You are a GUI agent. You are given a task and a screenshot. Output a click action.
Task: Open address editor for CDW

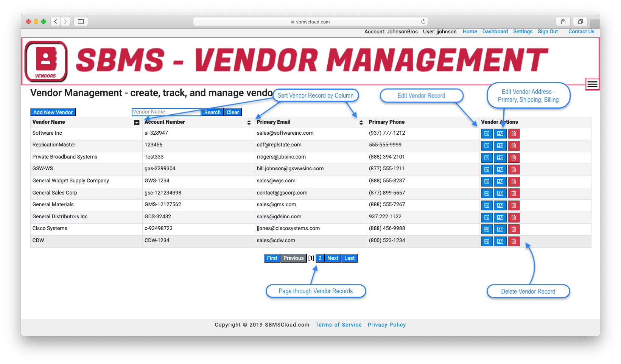click(500, 241)
